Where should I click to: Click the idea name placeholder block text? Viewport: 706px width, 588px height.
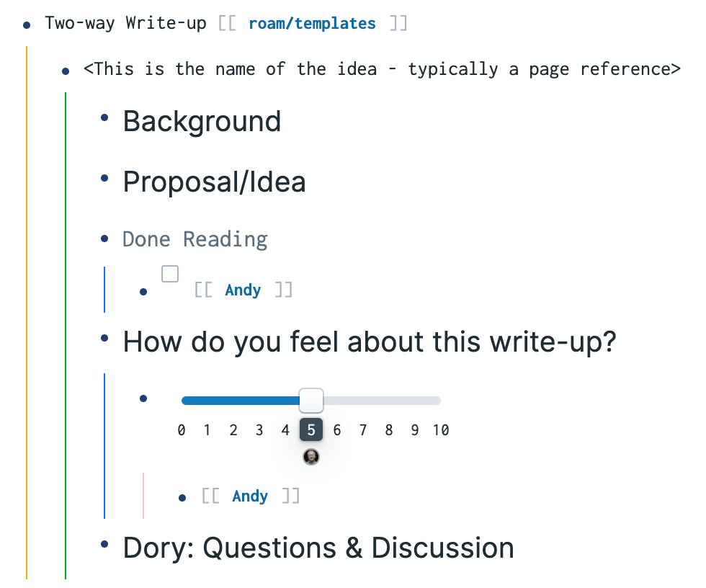(x=382, y=69)
